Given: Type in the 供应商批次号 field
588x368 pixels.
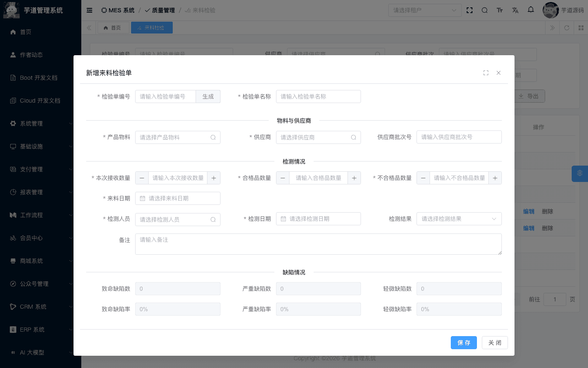Looking at the screenshot, I should pos(459,137).
